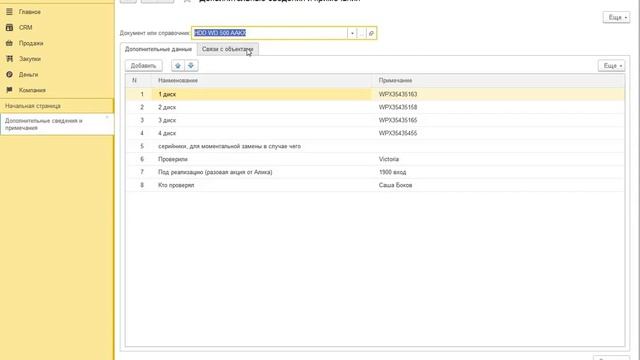Click the 'Victoria' note cell
This screenshot has width=640, height=360.
point(389,159)
